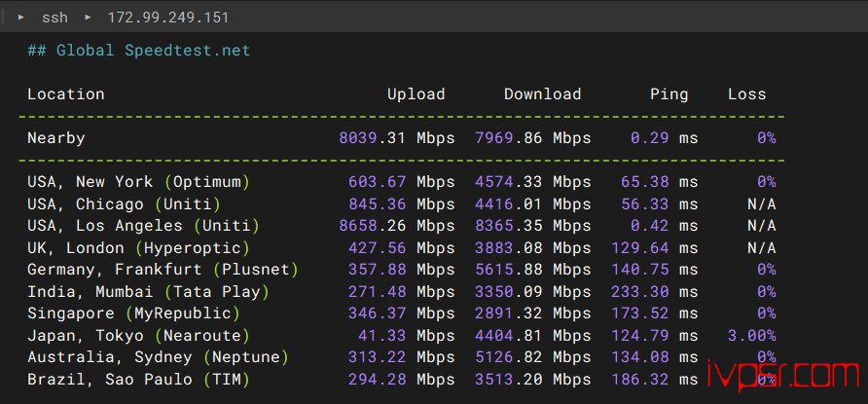Image resolution: width=868 pixels, height=404 pixels.
Task: Click Singapore download 2891.32 Mbps
Action: [x=533, y=313]
